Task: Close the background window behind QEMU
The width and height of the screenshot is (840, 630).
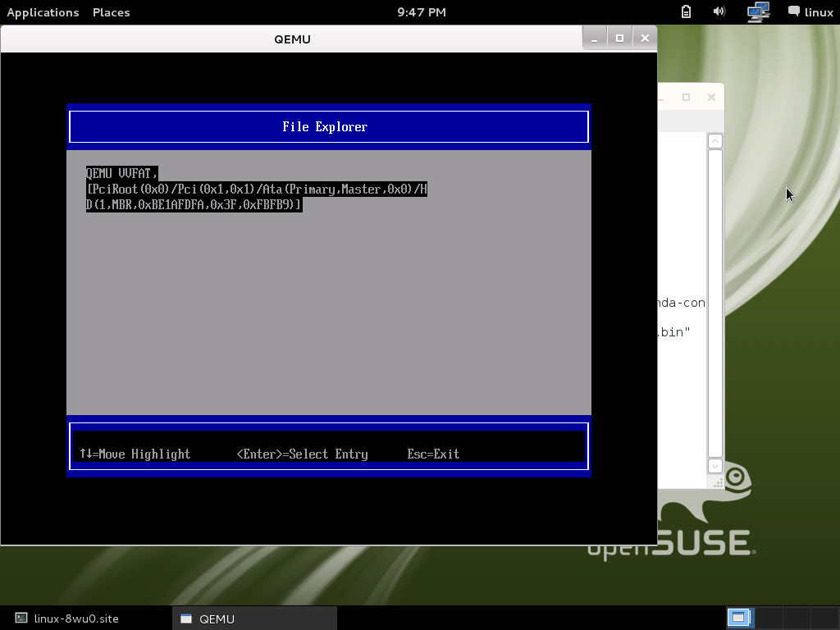Action: pyautogui.click(x=711, y=97)
